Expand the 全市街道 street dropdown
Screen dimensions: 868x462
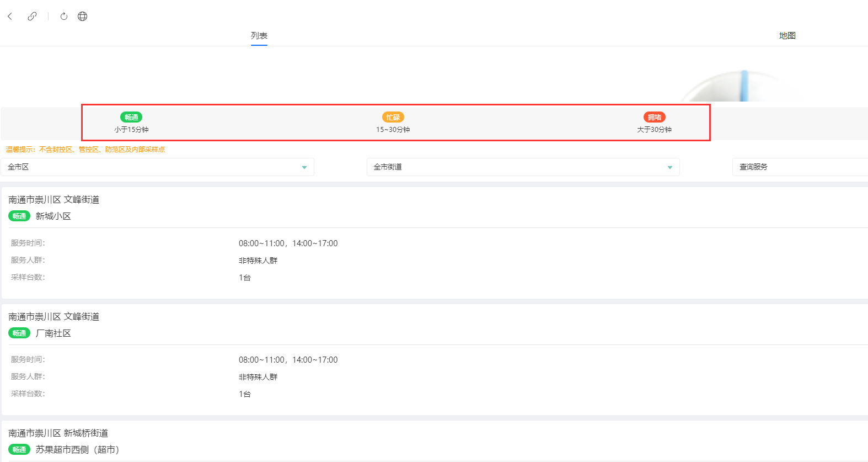click(x=523, y=167)
